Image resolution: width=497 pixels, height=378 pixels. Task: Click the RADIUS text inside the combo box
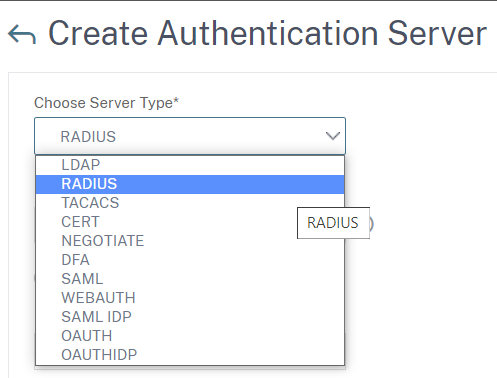88,137
